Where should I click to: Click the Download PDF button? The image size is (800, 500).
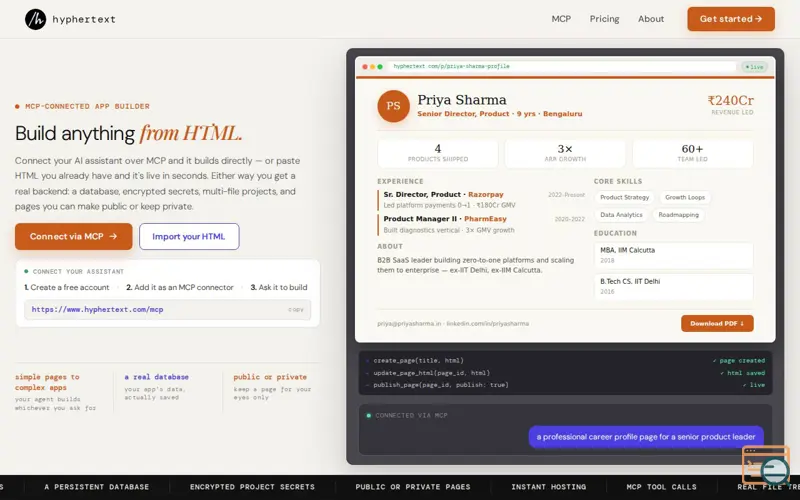coord(717,323)
